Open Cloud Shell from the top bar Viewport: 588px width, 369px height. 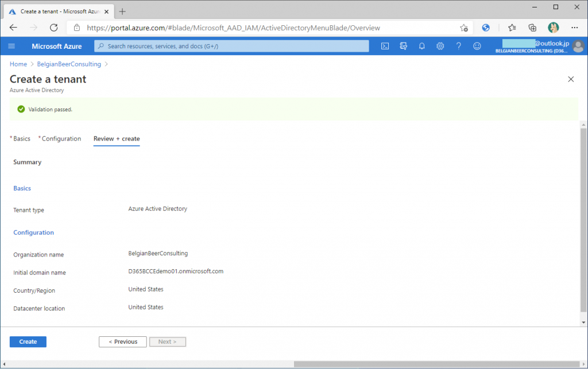385,46
